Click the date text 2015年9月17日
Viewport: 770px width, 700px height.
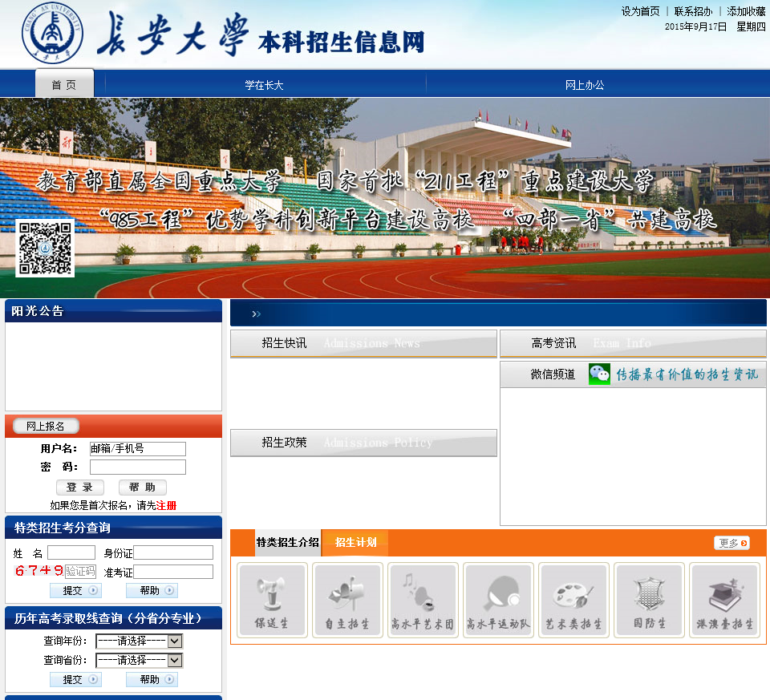(695, 26)
